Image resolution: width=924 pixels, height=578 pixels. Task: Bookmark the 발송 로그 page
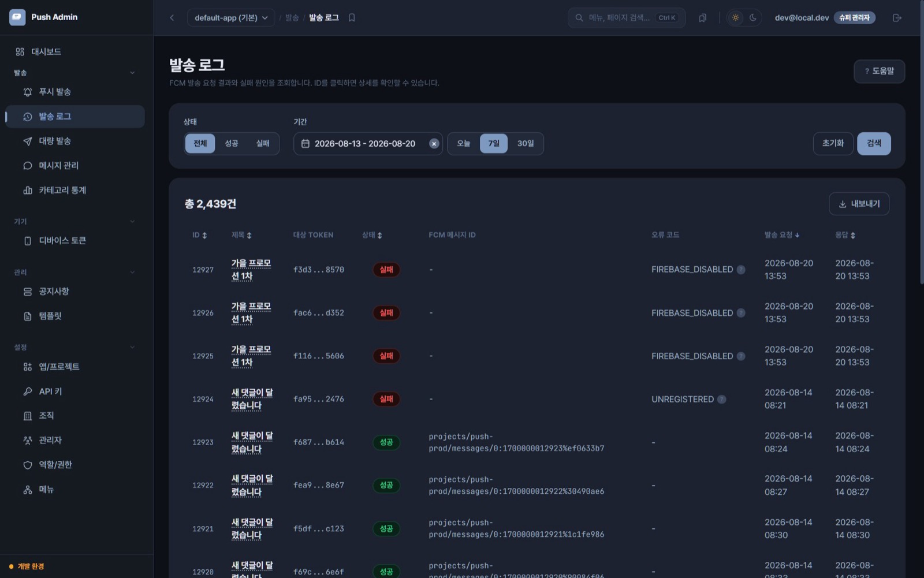[x=352, y=18]
